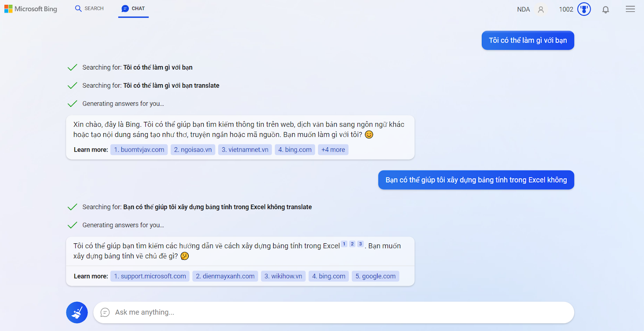
Task: Open the ngoisao.vn source link
Action: pos(193,150)
